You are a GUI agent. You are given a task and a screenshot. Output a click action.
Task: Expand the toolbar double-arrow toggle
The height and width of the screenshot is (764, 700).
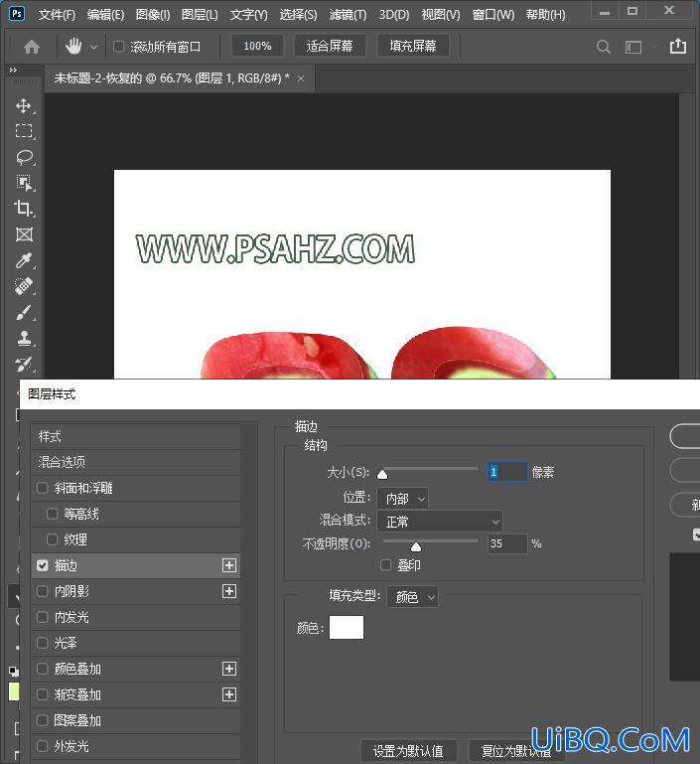pyautogui.click(x=13, y=71)
